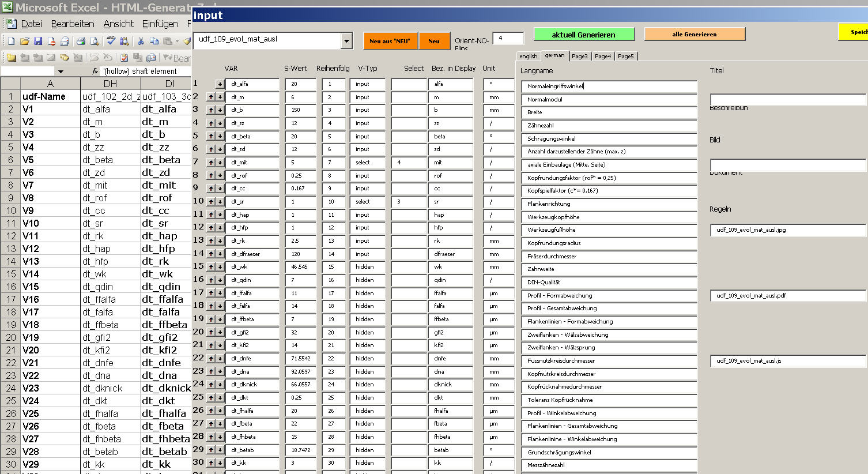The width and height of the screenshot is (868, 474).
Task: Switch to the german tab
Action: 554,55
